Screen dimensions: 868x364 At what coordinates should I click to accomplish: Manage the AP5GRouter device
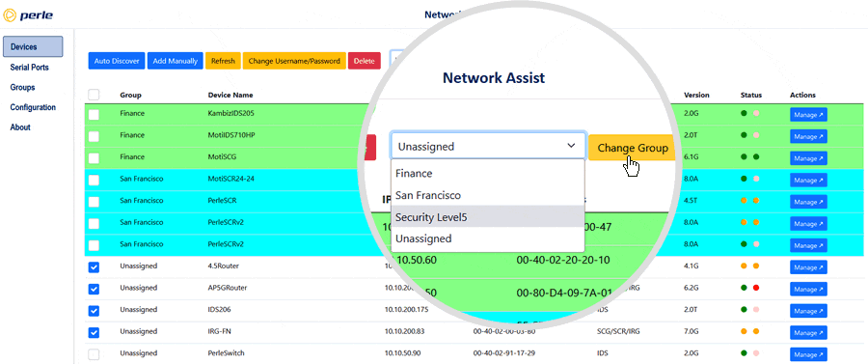pyautogui.click(x=808, y=290)
